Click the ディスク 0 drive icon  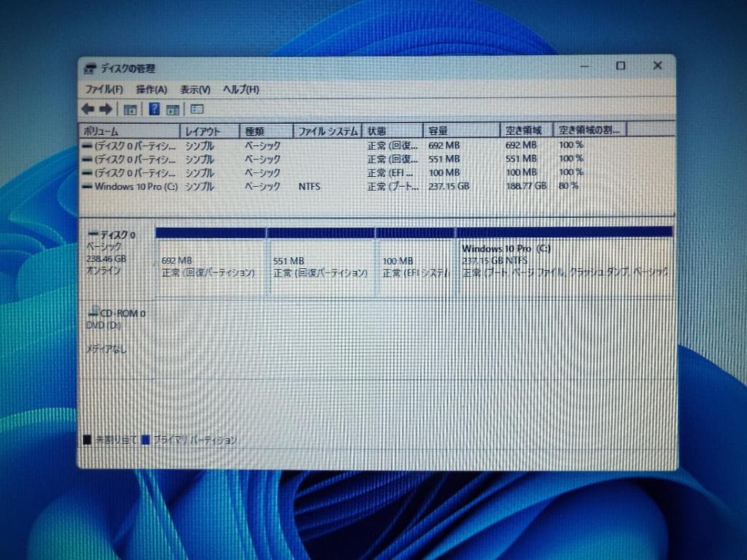pos(93,234)
